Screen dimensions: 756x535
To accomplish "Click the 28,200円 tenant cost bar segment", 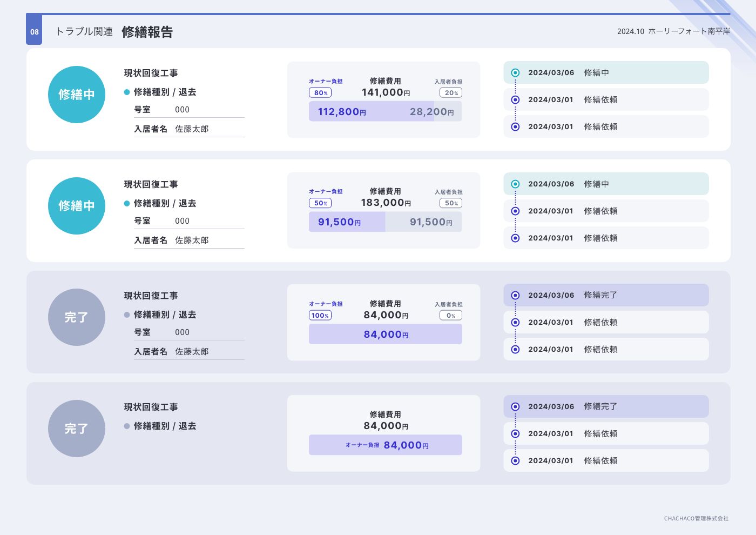I will point(448,112).
